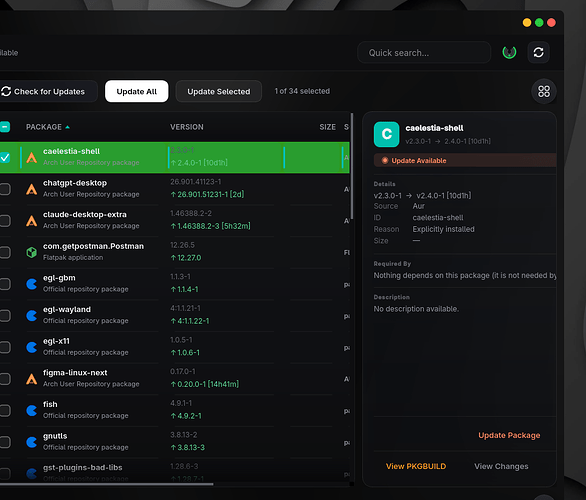This screenshot has height=500, width=586.
Task: Click the Update All button
Action: click(x=137, y=91)
